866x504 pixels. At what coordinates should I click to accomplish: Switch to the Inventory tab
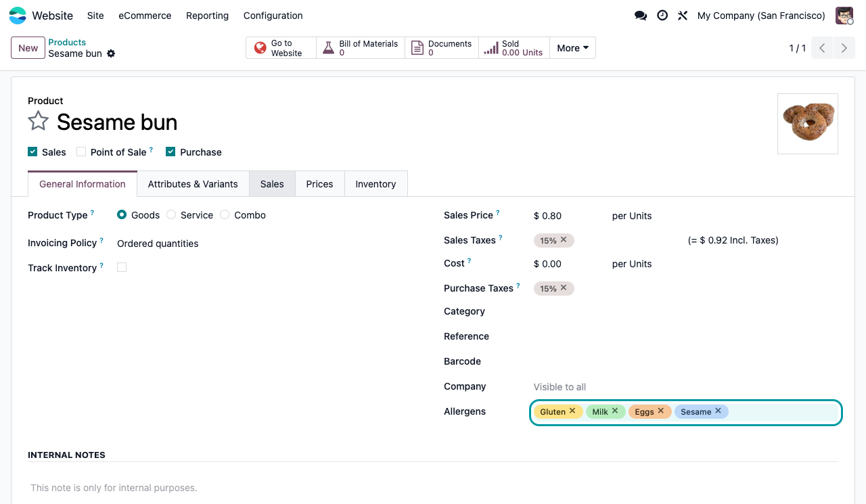pyautogui.click(x=375, y=184)
